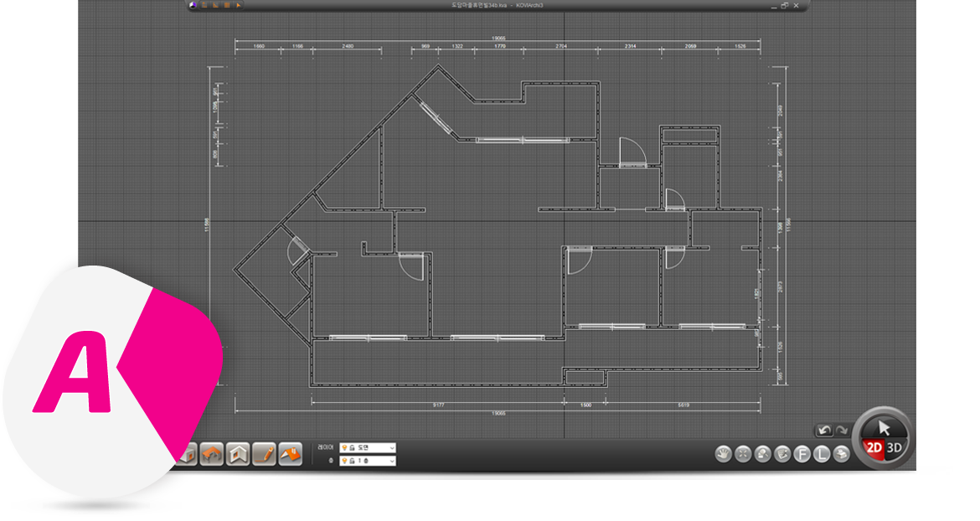This screenshot has height=521, width=980.
Task: Click the first orange title bar icon
Action: pos(204,5)
